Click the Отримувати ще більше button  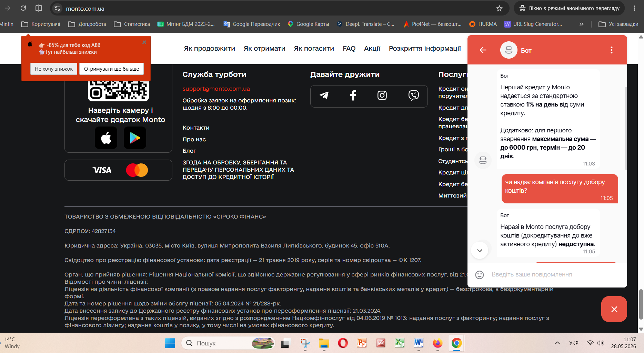[112, 69]
